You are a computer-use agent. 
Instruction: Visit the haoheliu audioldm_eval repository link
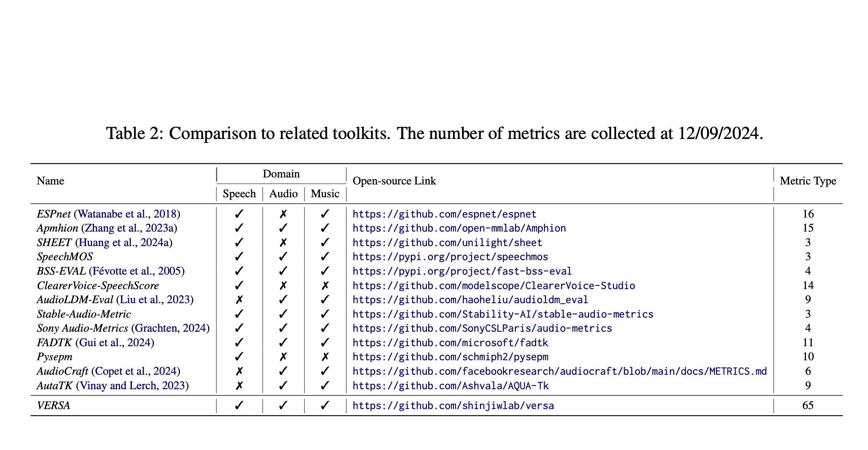pos(470,300)
